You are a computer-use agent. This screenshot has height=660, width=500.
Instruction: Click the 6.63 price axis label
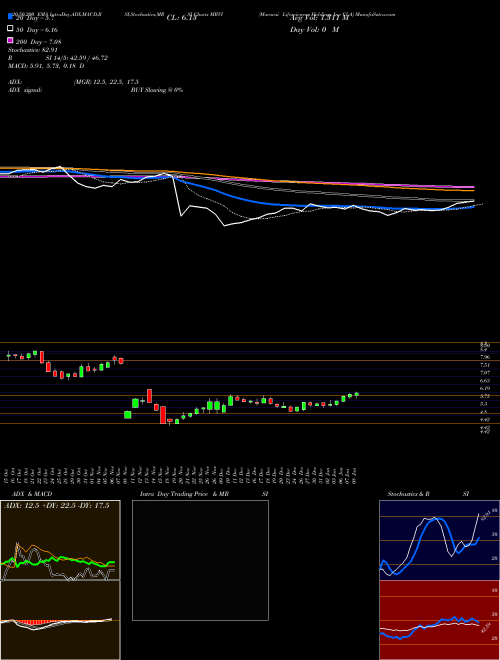point(485,380)
